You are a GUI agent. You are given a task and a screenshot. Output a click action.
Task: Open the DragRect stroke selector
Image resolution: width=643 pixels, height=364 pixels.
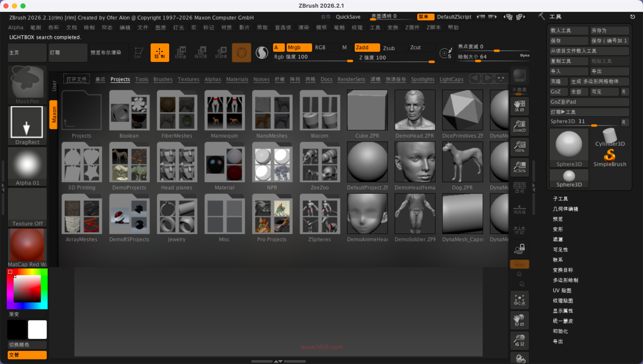pos(27,125)
